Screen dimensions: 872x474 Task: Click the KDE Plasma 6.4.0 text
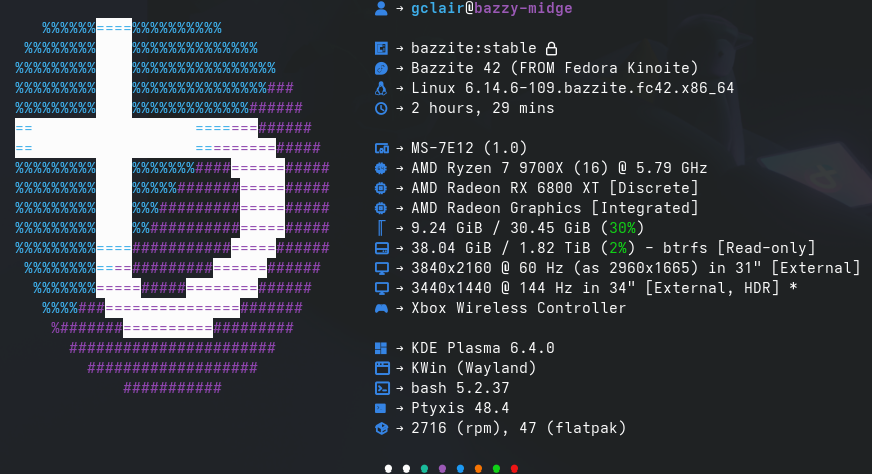pyautogui.click(x=483, y=348)
